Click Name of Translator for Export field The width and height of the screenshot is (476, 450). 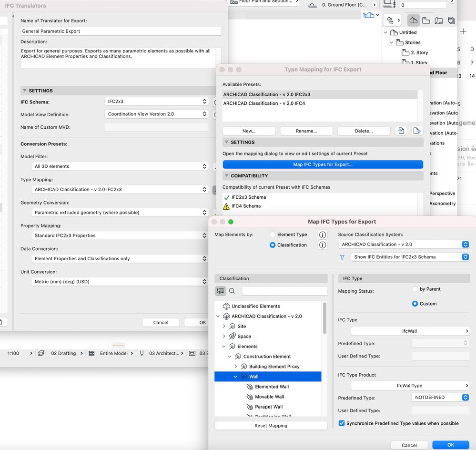click(121, 31)
